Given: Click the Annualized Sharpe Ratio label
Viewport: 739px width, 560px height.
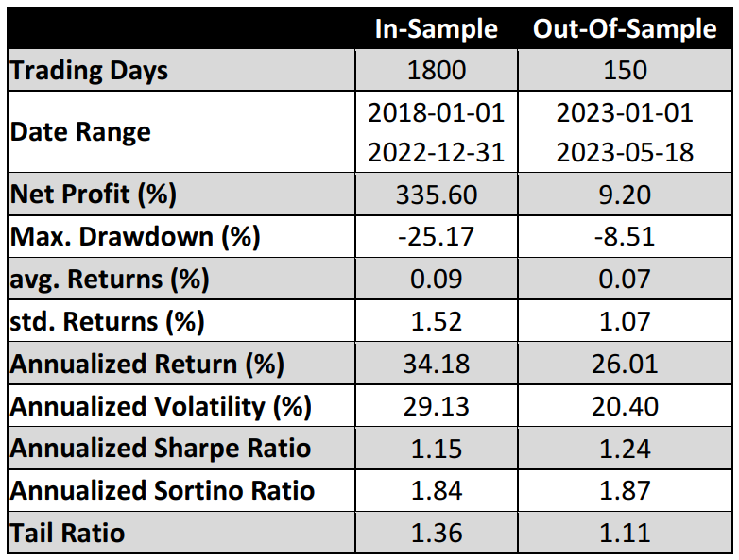Looking at the screenshot, I should click(161, 448).
